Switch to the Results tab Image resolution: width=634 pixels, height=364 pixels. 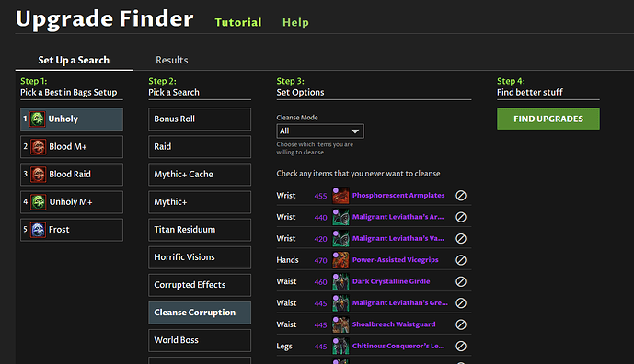[172, 60]
